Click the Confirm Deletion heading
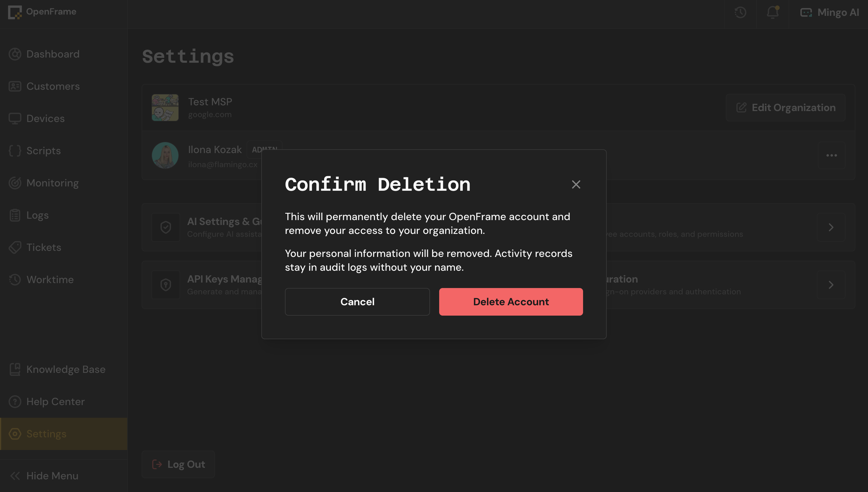 [378, 185]
